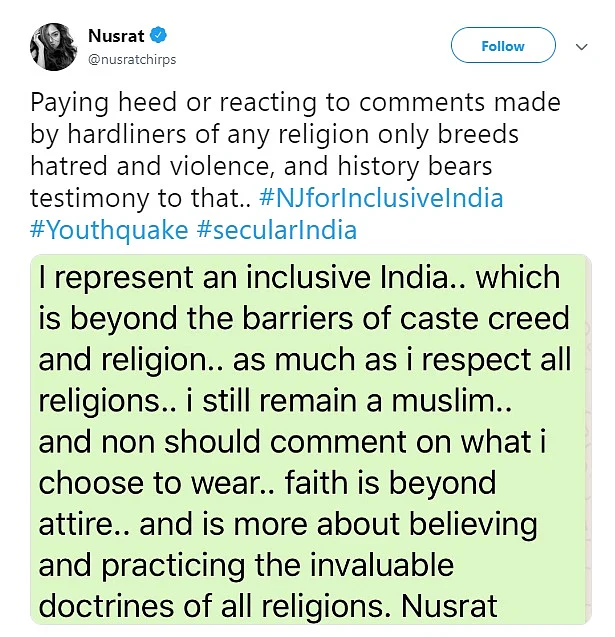
Task: Click the phrase 'choose to wear'
Action: (156, 483)
